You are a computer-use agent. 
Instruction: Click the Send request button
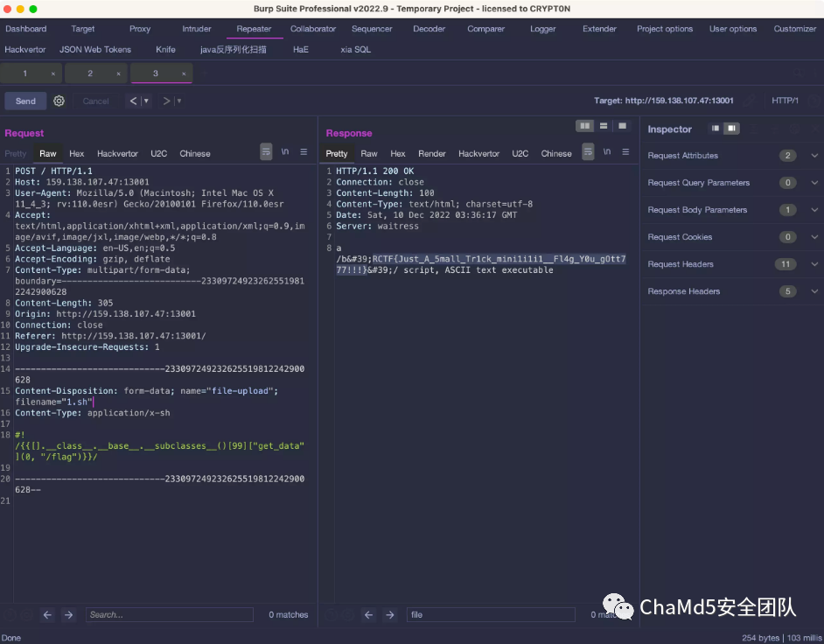tap(25, 101)
